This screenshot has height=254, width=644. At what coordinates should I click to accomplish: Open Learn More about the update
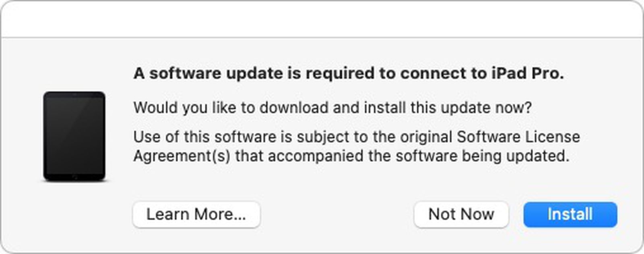(x=196, y=214)
